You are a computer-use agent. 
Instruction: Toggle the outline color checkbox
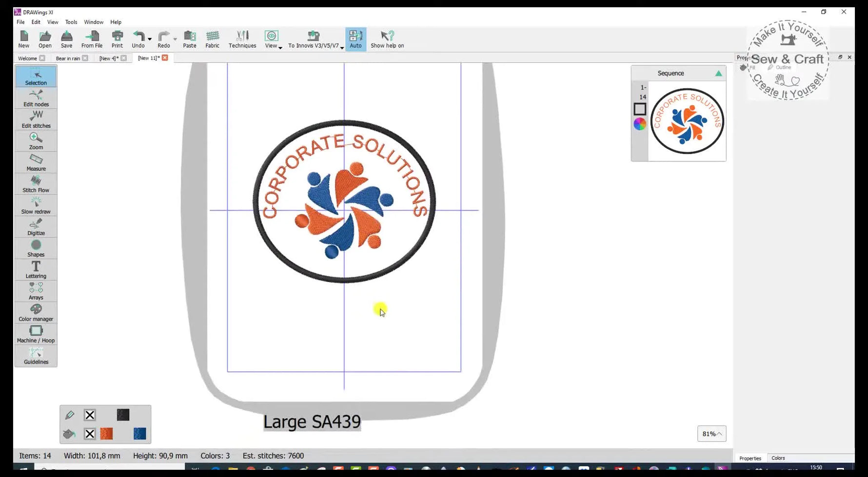point(90,415)
